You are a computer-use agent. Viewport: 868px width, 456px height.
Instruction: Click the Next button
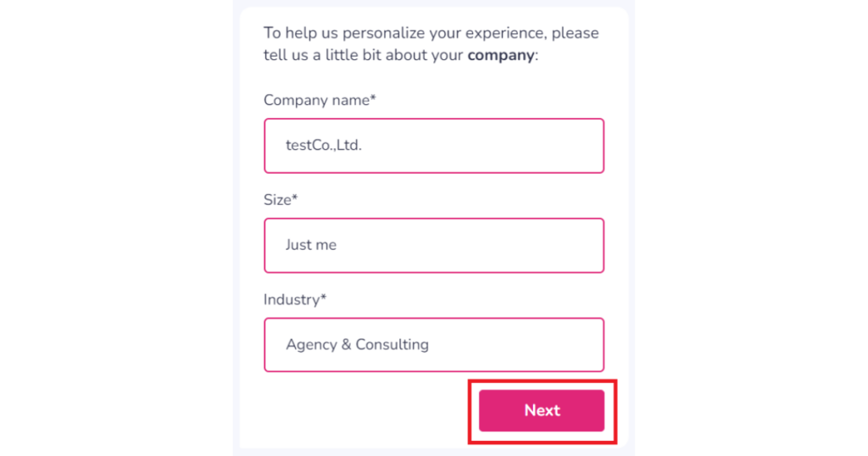(x=541, y=411)
